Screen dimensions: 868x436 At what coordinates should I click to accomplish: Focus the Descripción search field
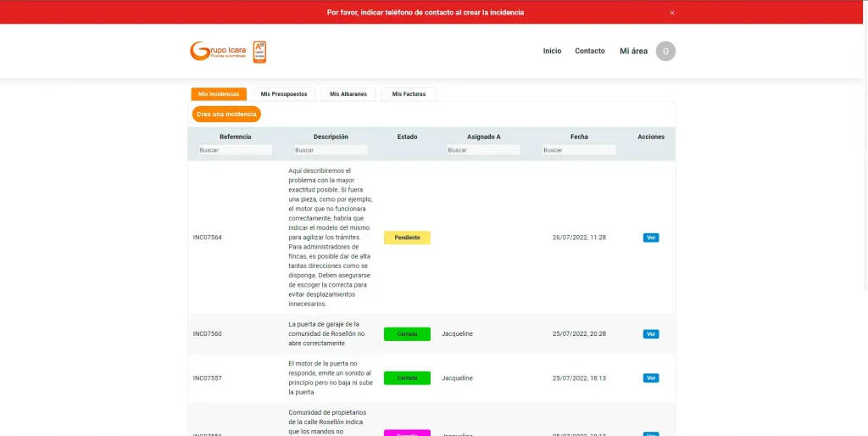(331, 150)
